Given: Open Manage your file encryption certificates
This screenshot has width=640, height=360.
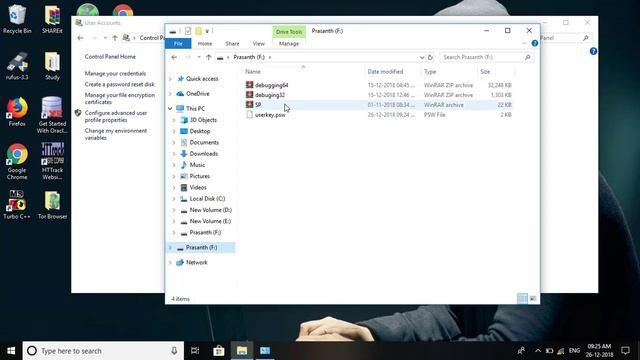Looking at the screenshot, I should click(x=120, y=98).
